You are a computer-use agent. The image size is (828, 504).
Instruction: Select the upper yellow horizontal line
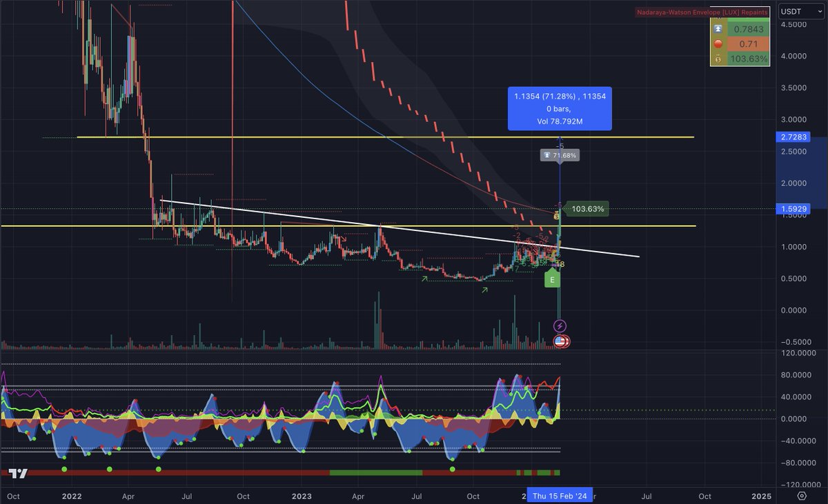click(x=385, y=137)
